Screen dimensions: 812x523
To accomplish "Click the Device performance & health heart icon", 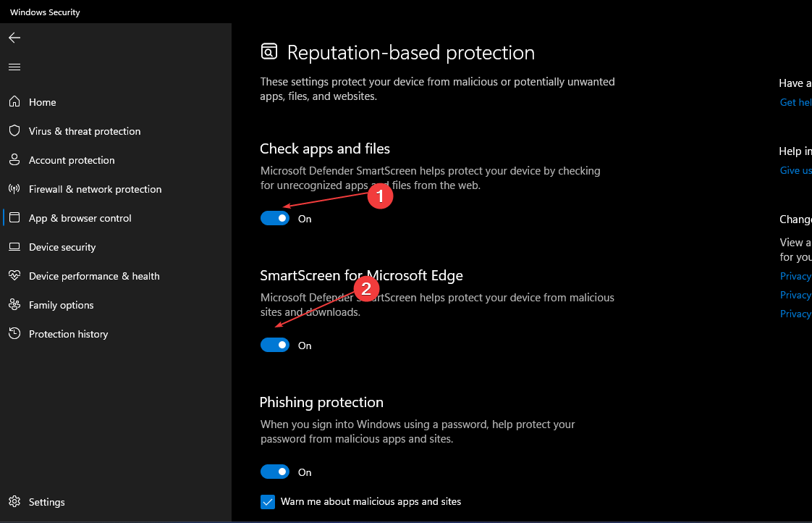I will pyautogui.click(x=14, y=276).
